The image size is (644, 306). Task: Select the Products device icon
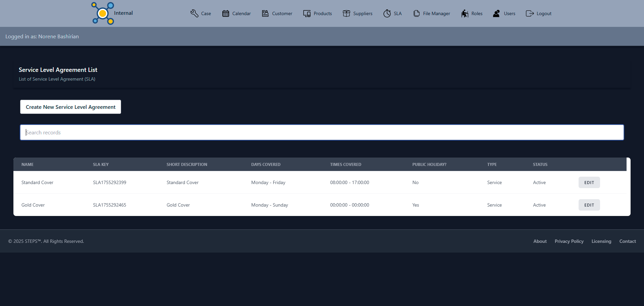click(307, 13)
